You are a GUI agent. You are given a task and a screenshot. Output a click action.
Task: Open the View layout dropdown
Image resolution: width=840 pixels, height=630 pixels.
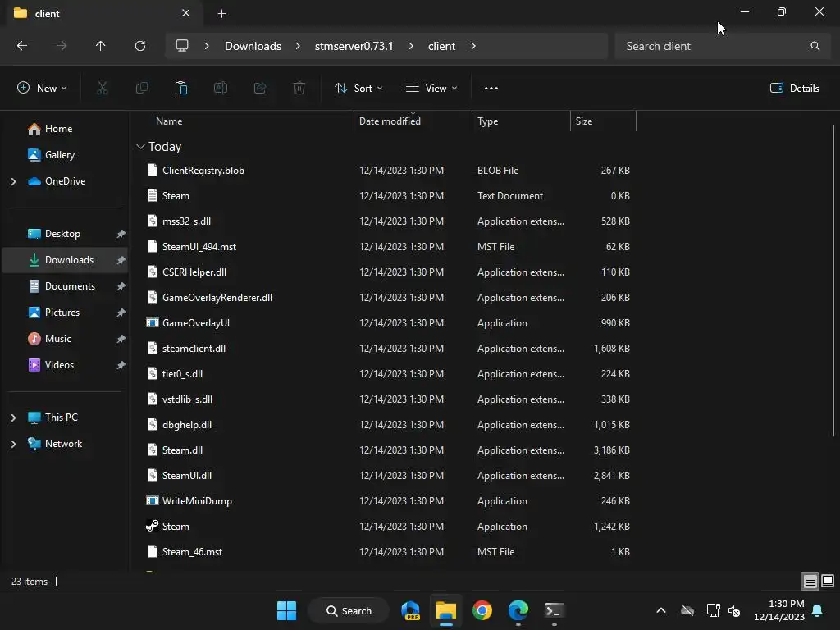click(x=431, y=88)
